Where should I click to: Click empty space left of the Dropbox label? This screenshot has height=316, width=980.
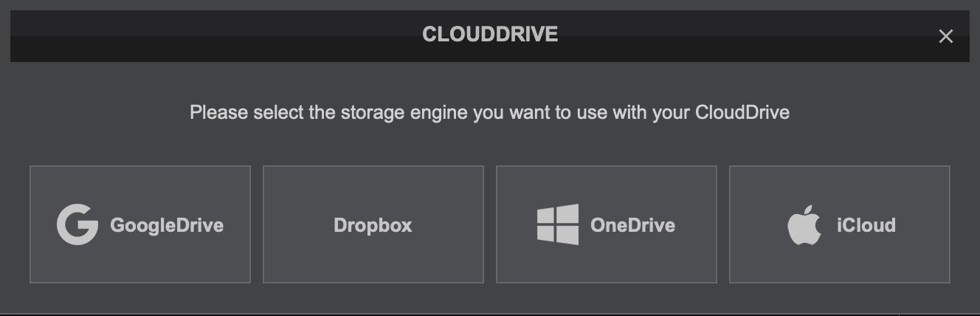295,224
